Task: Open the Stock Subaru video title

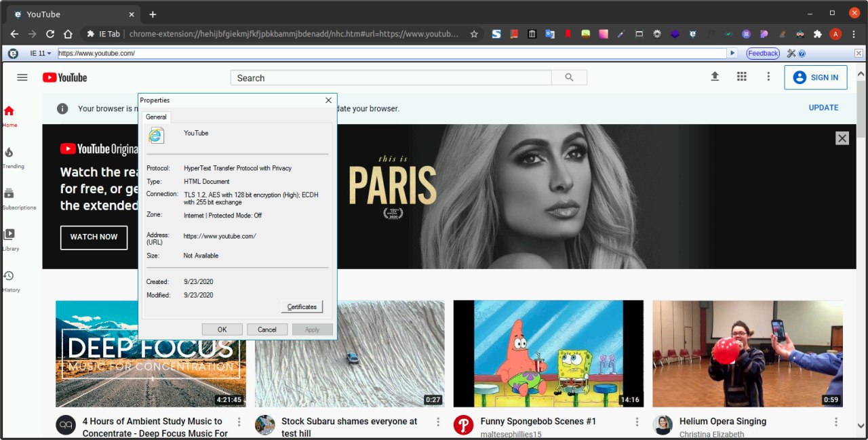Action: coord(349,427)
